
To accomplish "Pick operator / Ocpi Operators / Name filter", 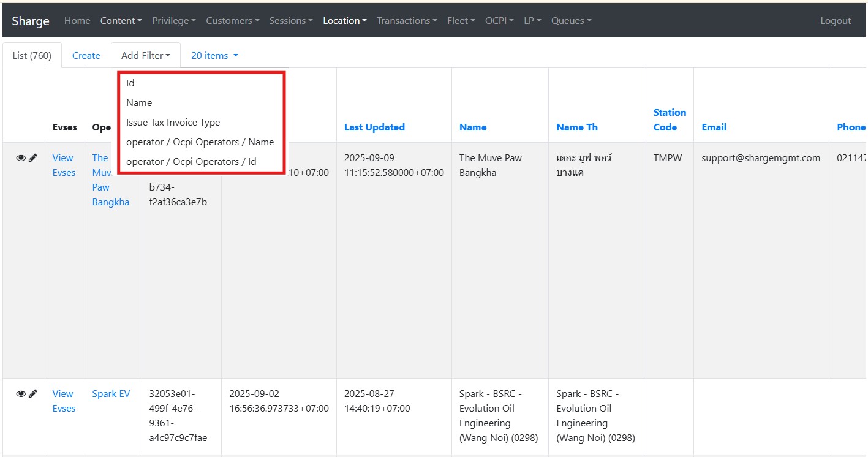I will click(200, 142).
